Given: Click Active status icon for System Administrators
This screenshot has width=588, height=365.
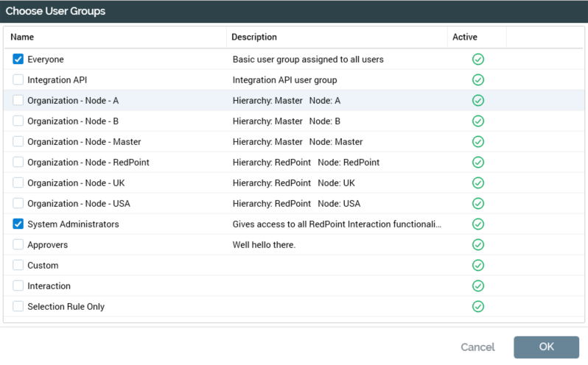Looking at the screenshot, I should pos(477,224).
